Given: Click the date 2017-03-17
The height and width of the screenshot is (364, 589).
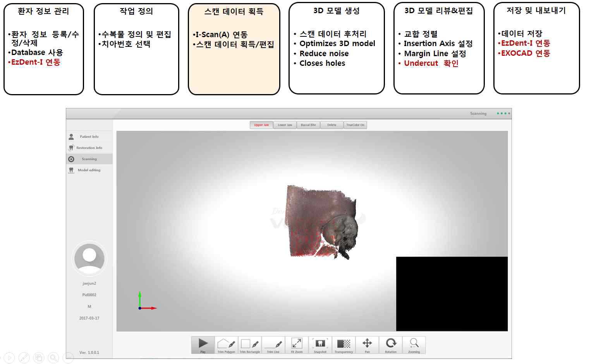Looking at the screenshot, I should (89, 318).
